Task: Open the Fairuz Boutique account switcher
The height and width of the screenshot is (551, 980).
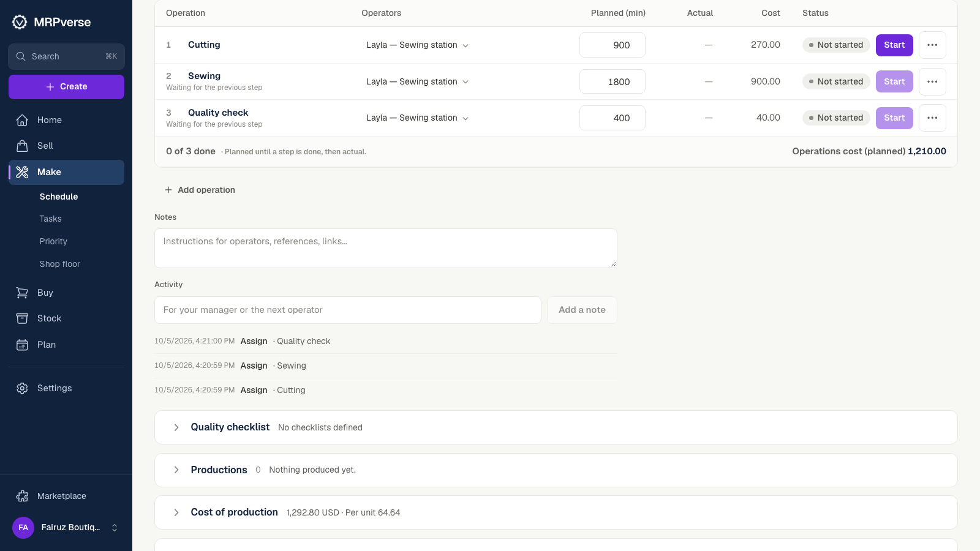Action: click(x=66, y=527)
